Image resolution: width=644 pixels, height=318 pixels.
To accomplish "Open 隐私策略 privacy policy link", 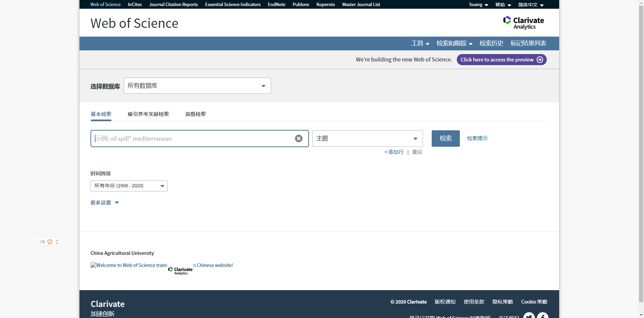I will pos(503,302).
